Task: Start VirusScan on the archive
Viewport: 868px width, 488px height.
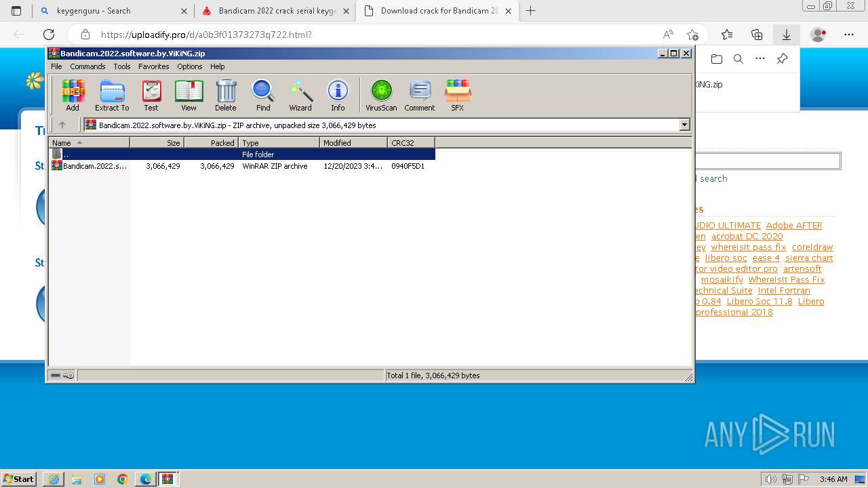Action: tap(381, 95)
